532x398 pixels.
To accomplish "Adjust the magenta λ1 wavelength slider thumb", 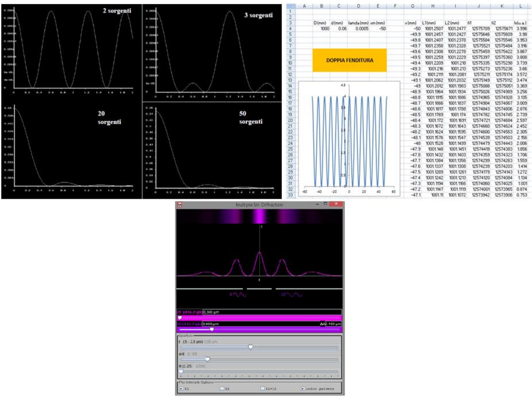I will coord(180,318).
